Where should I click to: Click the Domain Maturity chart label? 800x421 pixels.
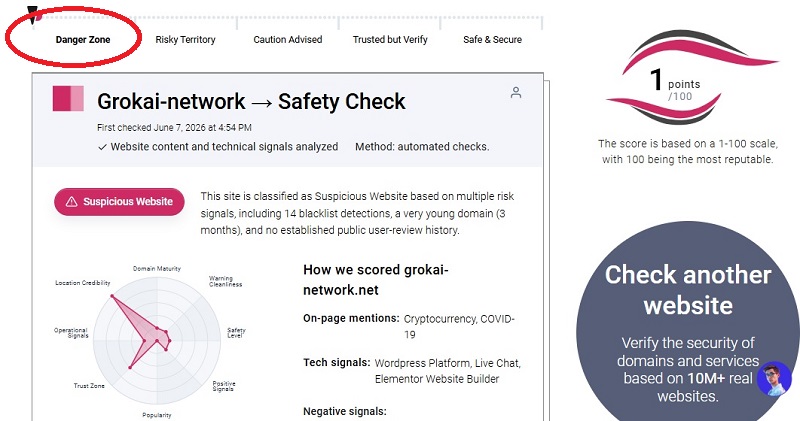(x=157, y=268)
